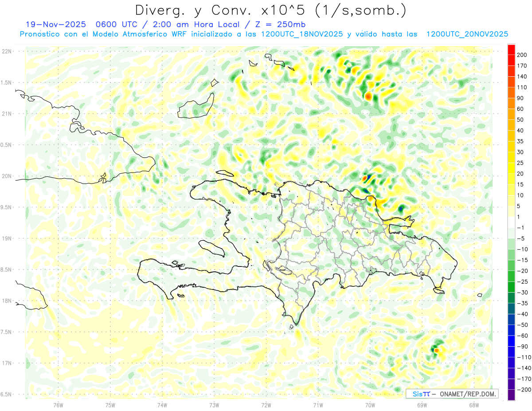Screen dimensions: 532x411
Task: Click the '1200UTC_20NOV2025' valid-until time
Action: pyautogui.click(x=467, y=34)
